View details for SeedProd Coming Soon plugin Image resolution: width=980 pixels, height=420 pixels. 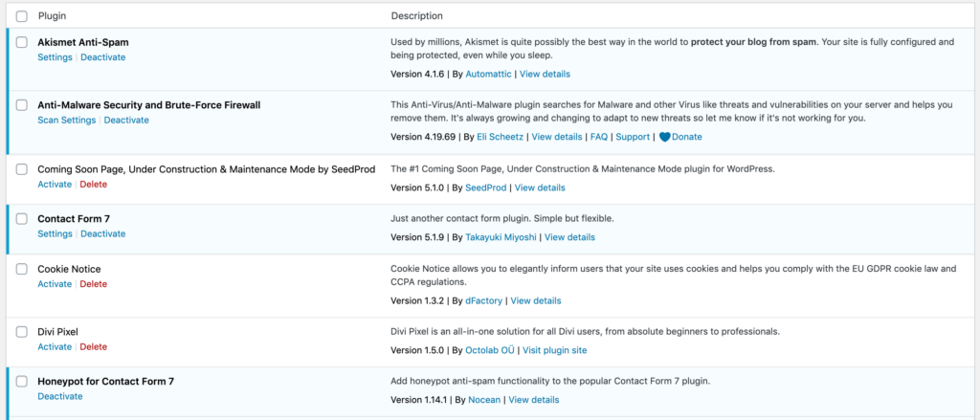(x=540, y=188)
